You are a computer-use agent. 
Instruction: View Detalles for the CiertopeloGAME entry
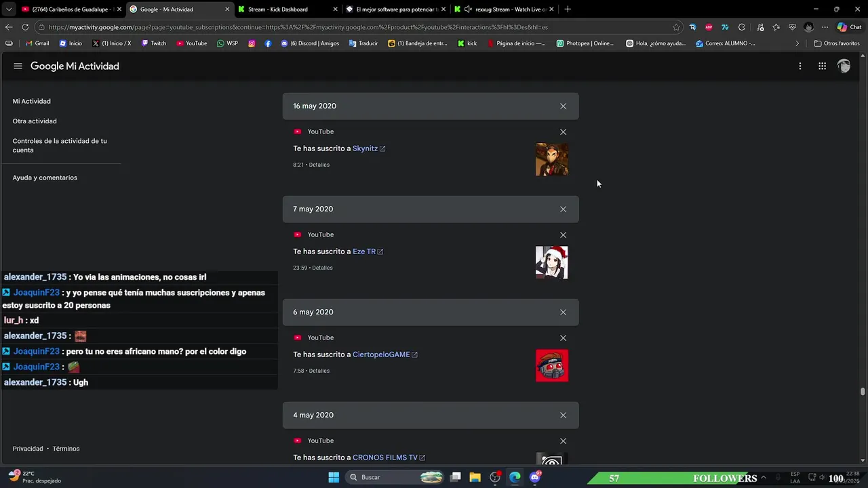pos(319,371)
